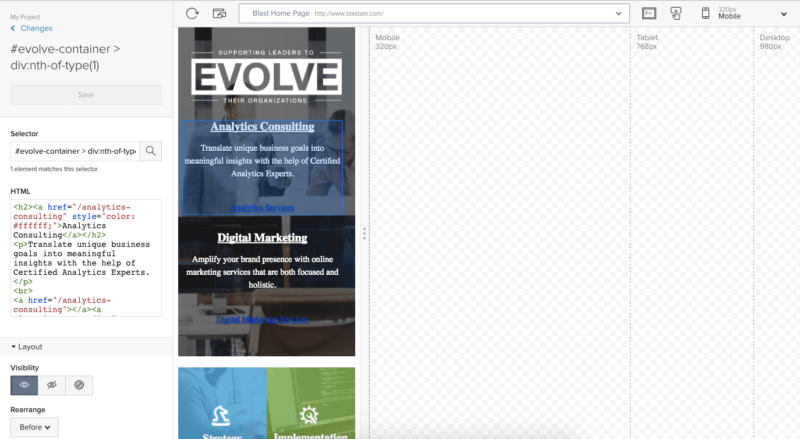Screen dimensions: 800x439
Task: Click Digital Marketing Services link
Action: pos(262,319)
